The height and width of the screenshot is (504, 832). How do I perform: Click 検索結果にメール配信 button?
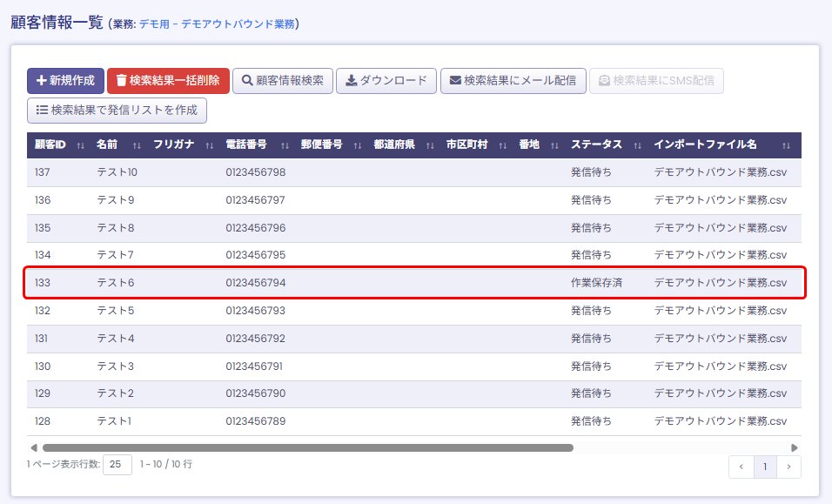(513, 81)
